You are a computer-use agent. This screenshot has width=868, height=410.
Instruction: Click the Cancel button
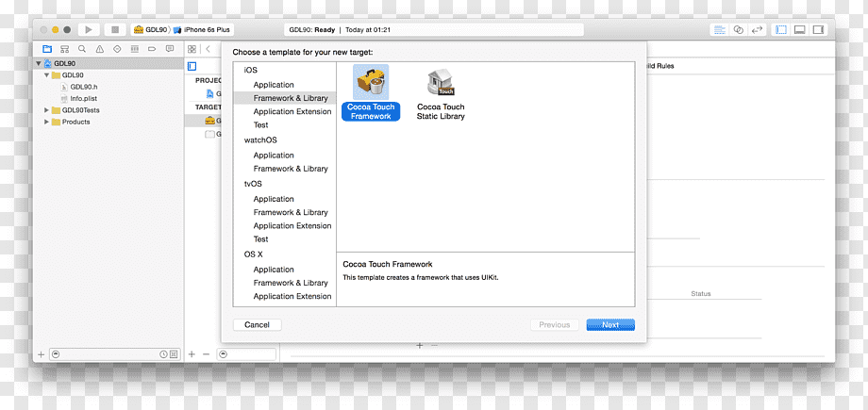tap(257, 325)
